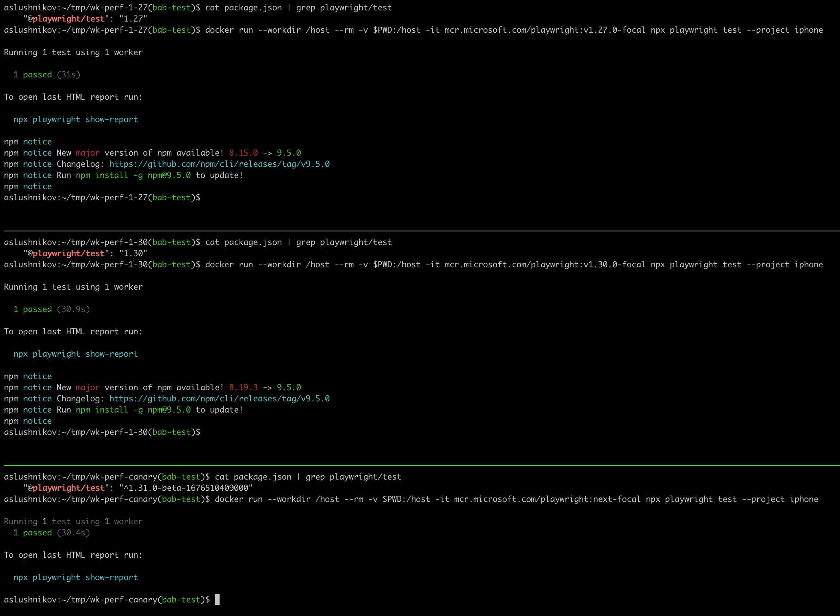Click the blinking cursor at bottom prompt
Viewport: 840px width, 616px height.
[x=217, y=599]
